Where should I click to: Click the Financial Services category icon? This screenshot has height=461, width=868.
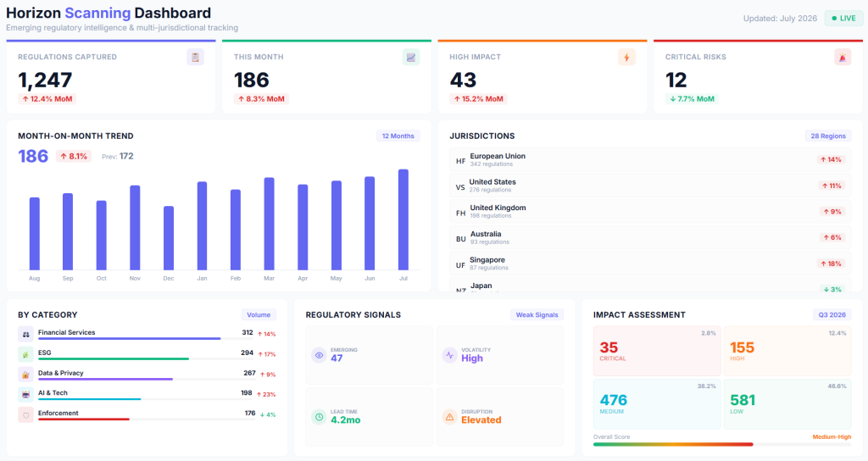25,334
